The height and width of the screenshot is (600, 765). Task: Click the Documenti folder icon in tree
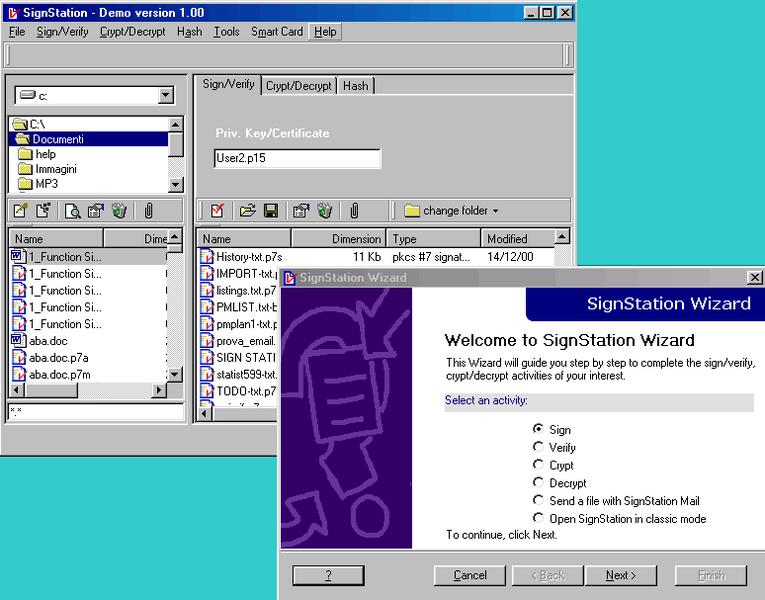pos(22,139)
